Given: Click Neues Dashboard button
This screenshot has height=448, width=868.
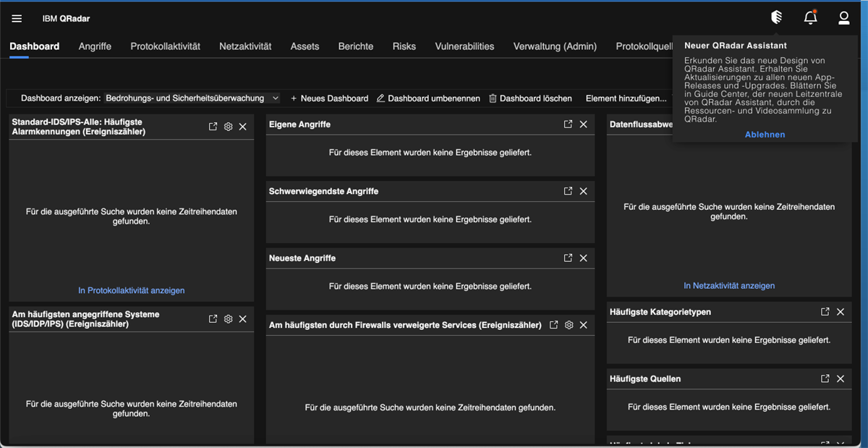Looking at the screenshot, I should 329,98.
